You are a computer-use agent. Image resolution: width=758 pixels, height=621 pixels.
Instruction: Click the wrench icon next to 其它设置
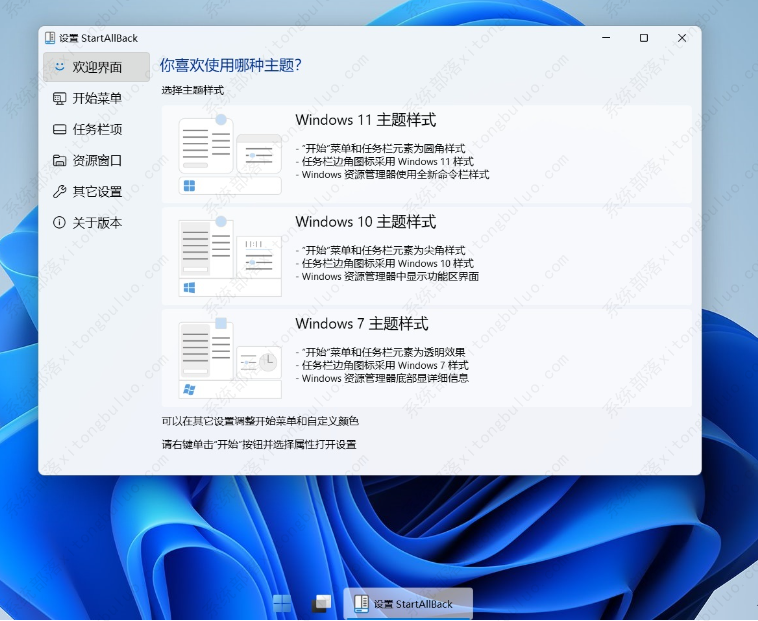pos(59,192)
